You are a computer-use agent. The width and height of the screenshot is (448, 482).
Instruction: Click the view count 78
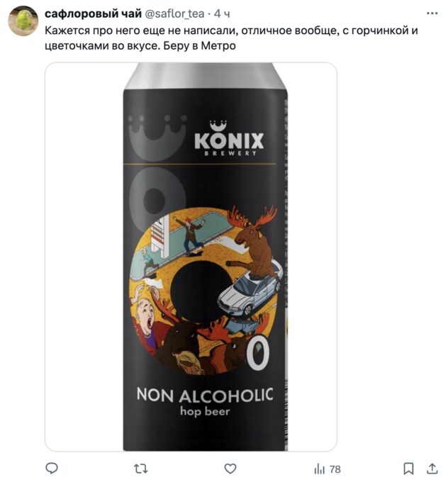pyautogui.click(x=335, y=469)
